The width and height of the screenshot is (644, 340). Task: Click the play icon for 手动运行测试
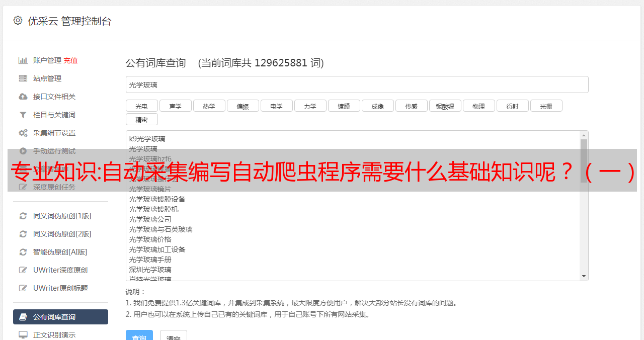[23, 151]
